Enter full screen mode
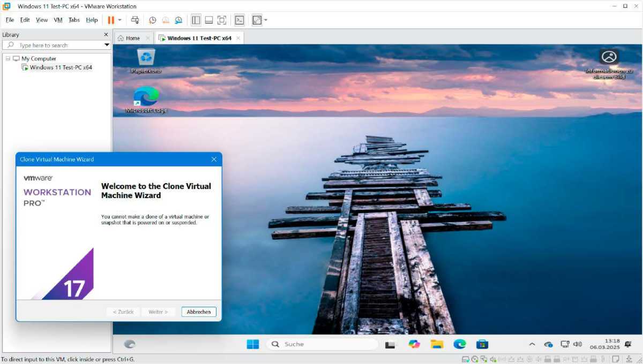 tap(222, 20)
